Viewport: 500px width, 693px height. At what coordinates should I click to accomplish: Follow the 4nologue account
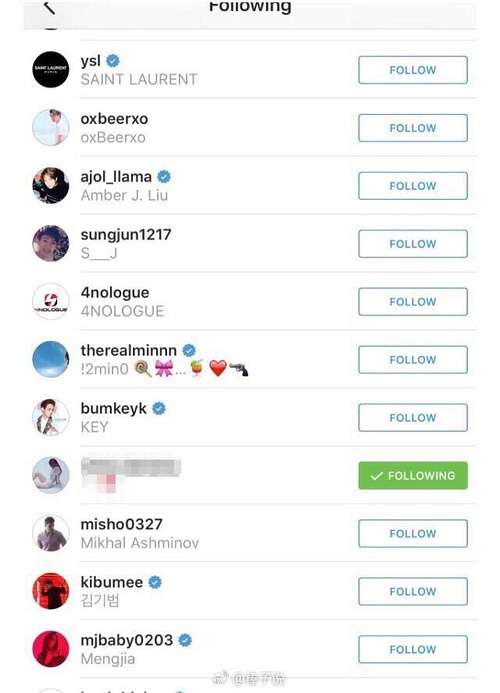click(413, 301)
